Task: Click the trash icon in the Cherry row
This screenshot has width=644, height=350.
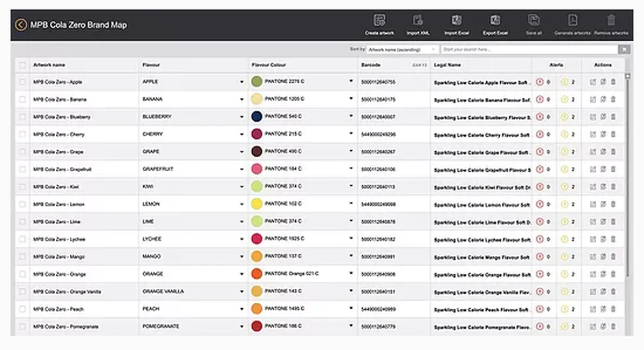Action: (x=613, y=134)
